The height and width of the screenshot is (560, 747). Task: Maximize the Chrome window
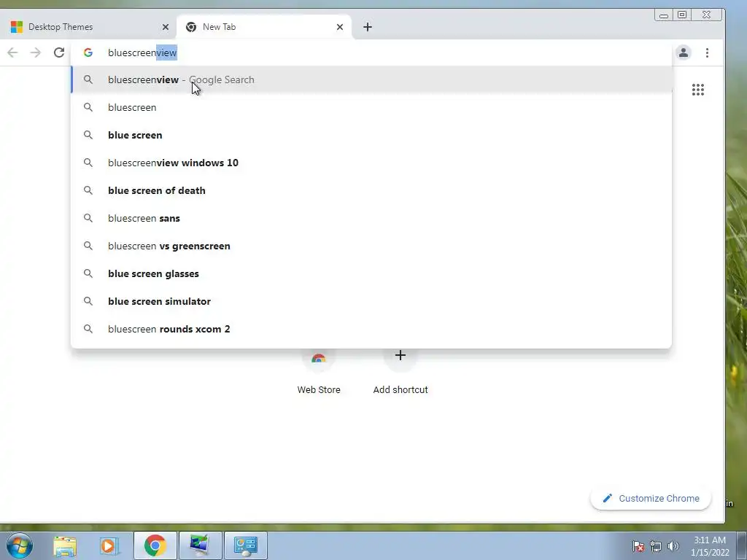click(x=682, y=15)
